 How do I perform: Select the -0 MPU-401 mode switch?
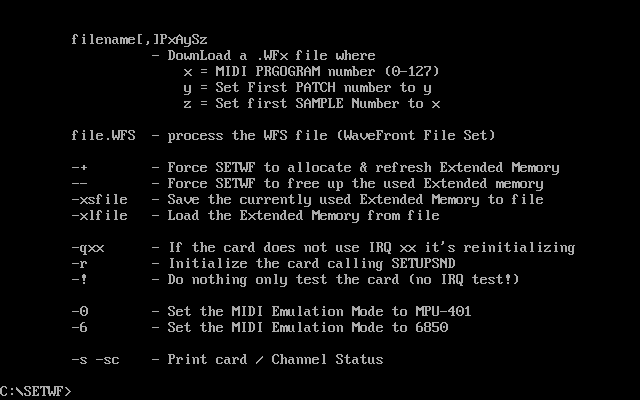click(80, 311)
